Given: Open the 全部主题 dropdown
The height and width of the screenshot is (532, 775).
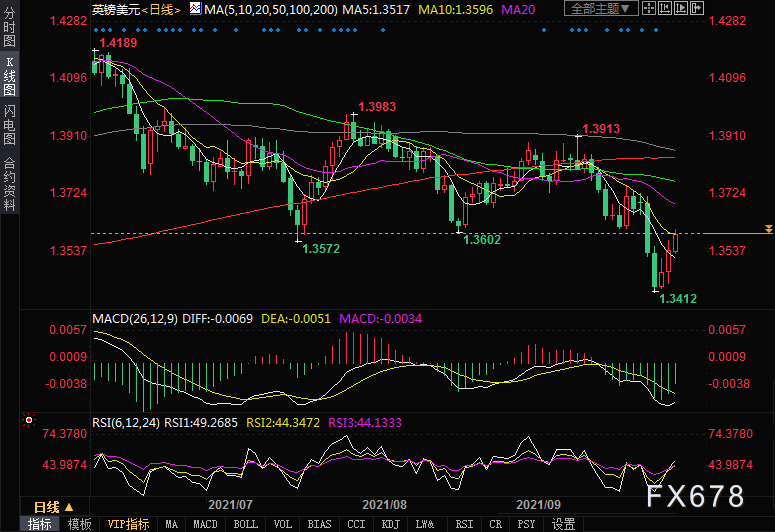Looking at the screenshot, I should (x=601, y=8).
